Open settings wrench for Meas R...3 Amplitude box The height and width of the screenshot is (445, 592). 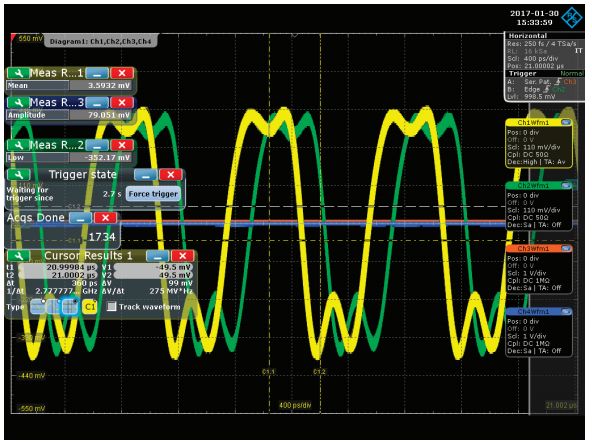point(18,102)
